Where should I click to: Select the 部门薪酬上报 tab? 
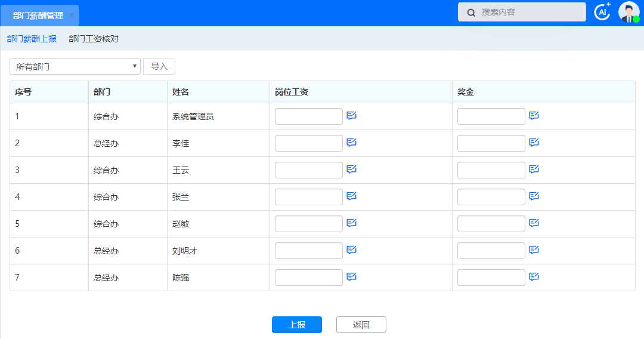click(x=32, y=39)
